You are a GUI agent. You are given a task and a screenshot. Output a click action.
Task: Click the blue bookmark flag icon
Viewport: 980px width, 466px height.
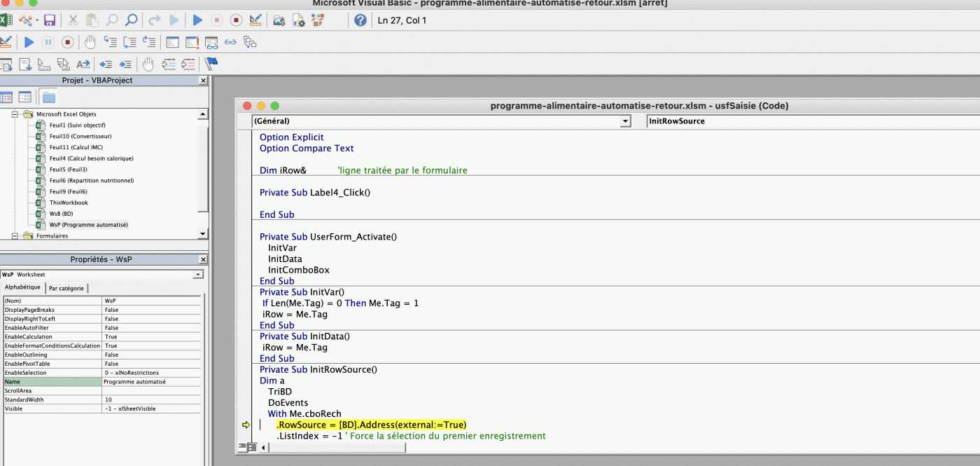(211, 64)
